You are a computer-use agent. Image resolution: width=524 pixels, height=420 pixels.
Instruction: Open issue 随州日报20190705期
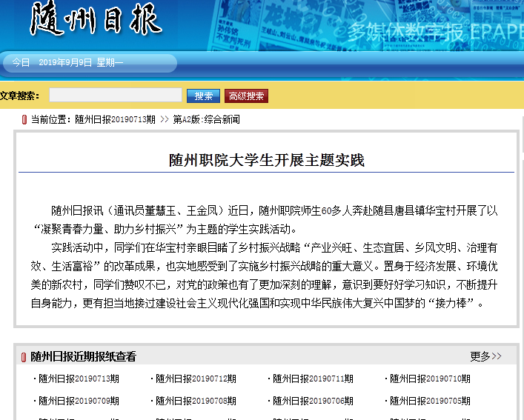tap(430, 401)
